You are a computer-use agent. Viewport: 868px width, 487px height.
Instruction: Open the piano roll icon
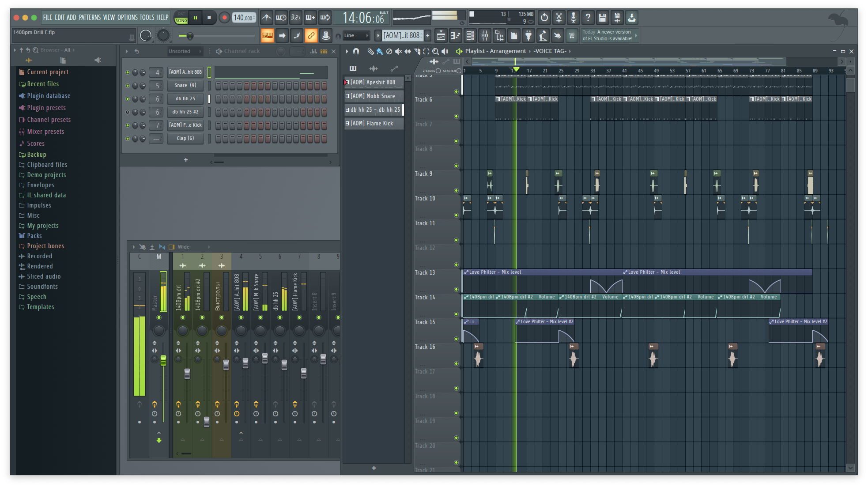click(x=456, y=35)
